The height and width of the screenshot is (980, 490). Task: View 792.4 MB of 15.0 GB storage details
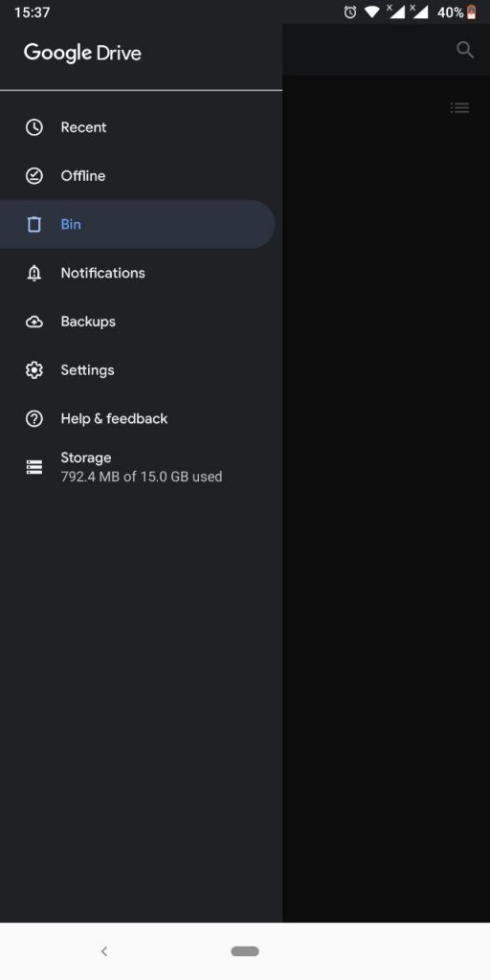[142, 477]
